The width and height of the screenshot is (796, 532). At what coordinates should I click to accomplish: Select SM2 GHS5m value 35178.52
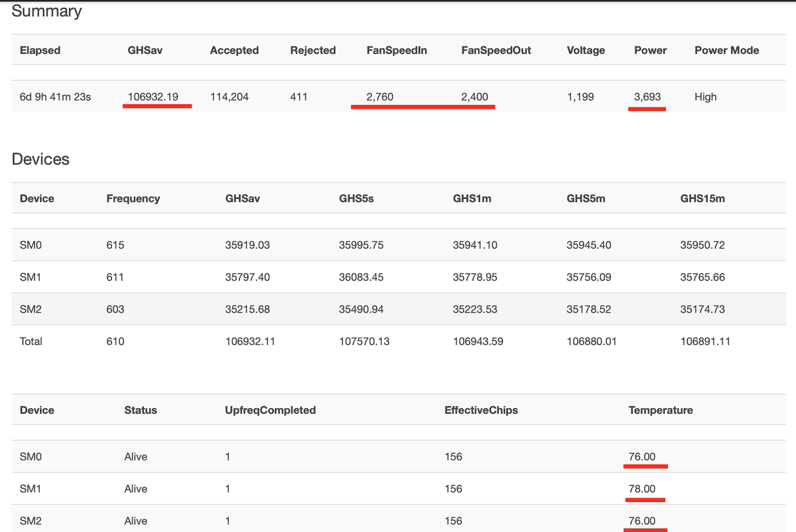[589, 309]
